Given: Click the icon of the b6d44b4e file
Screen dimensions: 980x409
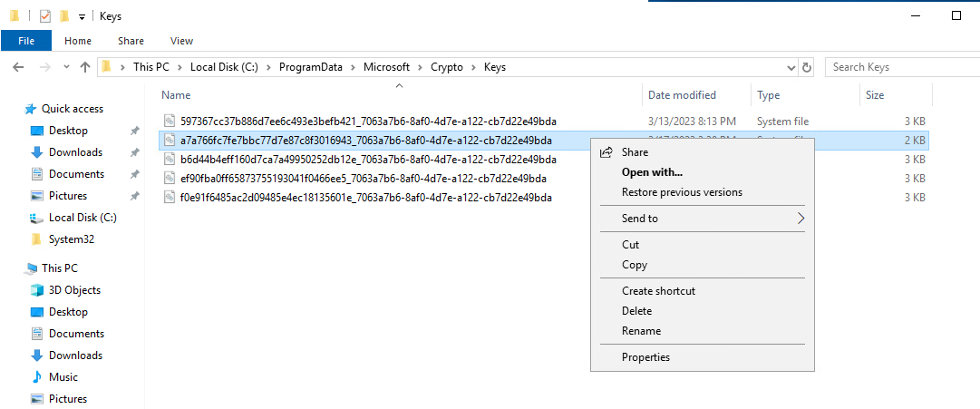Looking at the screenshot, I should [170, 159].
